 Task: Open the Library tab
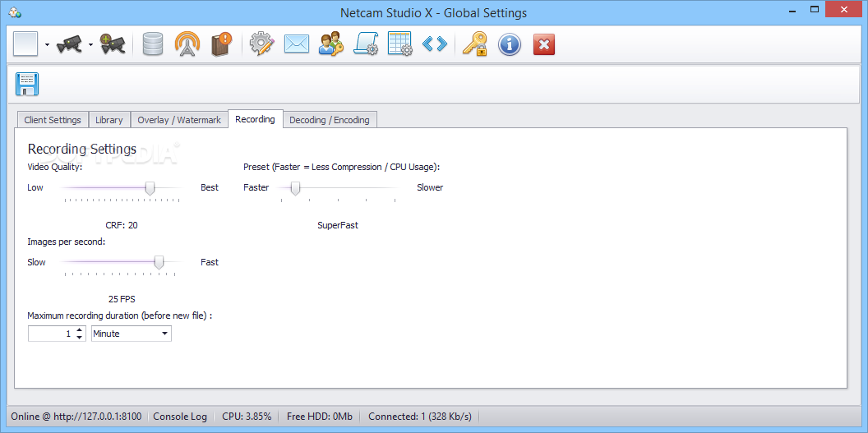(109, 119)
